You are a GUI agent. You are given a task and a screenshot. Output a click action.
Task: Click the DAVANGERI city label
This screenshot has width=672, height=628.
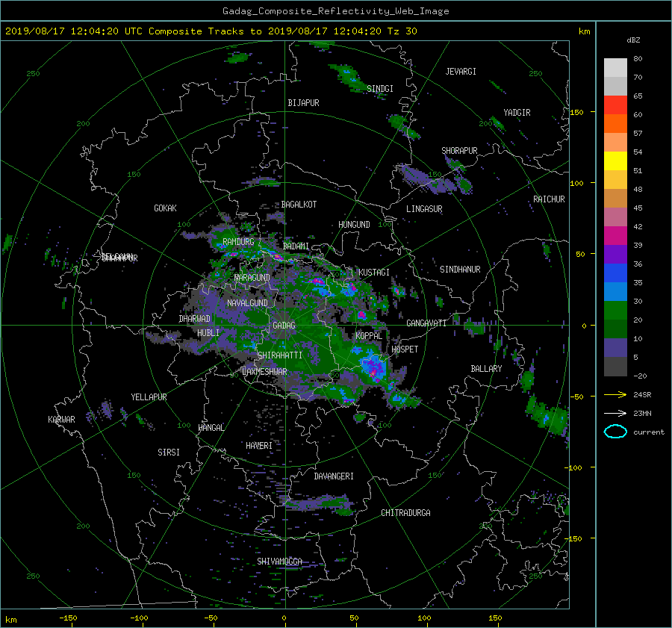click(334, 476)
